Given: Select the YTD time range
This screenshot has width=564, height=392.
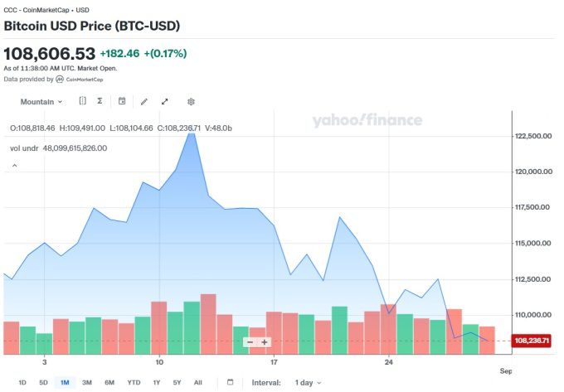Looking at the screenshot, I should point(134,382).
